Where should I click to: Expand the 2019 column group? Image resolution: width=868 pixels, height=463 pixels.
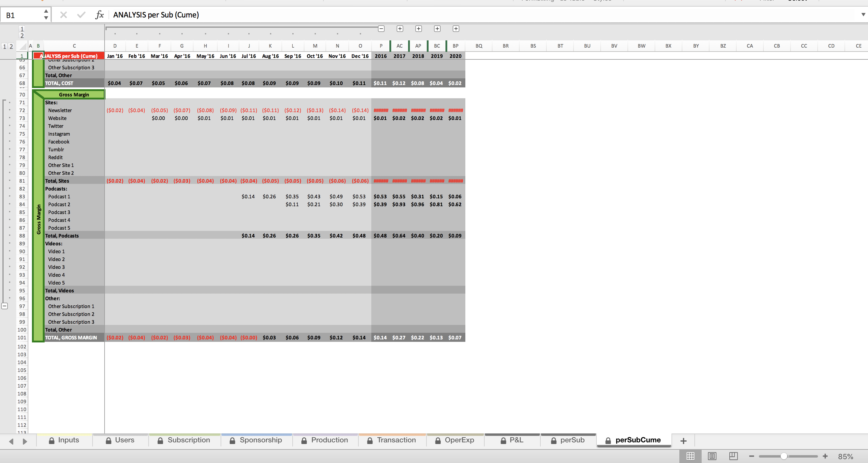[437, 29]
